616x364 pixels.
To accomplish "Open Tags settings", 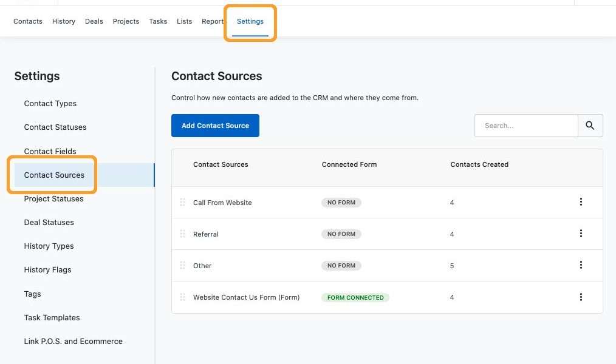I will (x=32, y=294).
